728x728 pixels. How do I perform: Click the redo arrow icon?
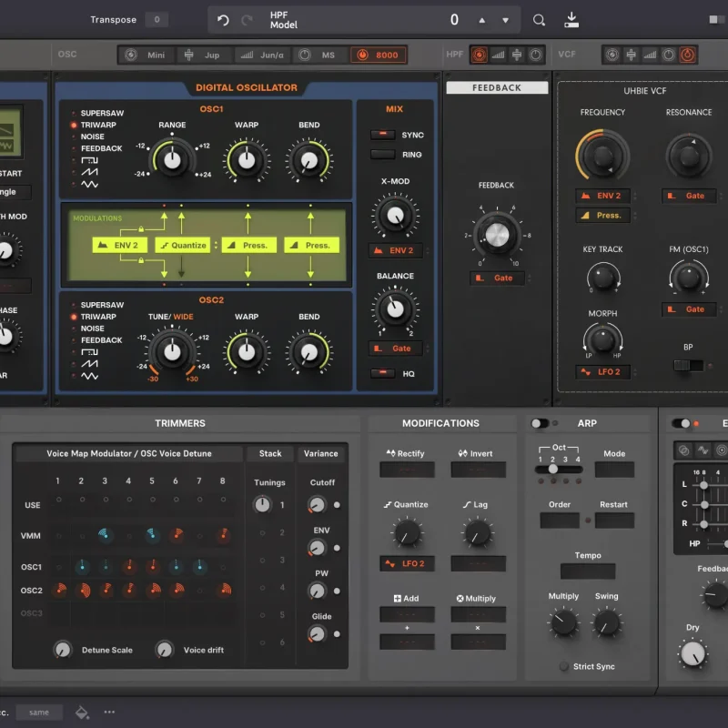coord(247,20)
